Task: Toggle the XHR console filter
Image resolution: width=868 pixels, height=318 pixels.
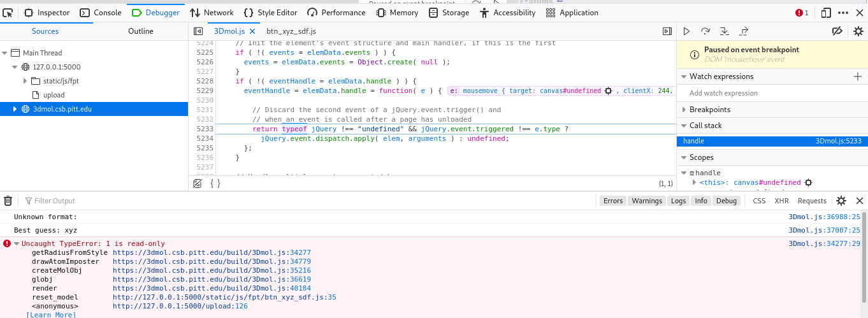Action: (781, 201)
